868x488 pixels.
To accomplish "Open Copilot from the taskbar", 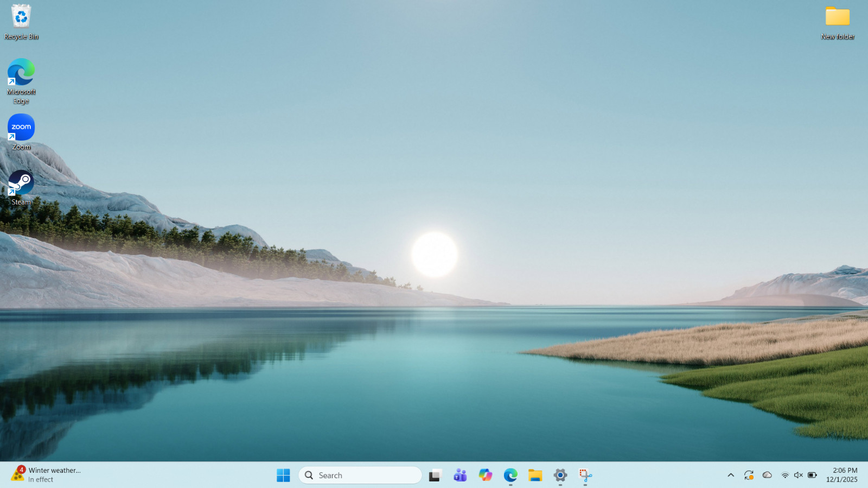I will click(485, 476).
